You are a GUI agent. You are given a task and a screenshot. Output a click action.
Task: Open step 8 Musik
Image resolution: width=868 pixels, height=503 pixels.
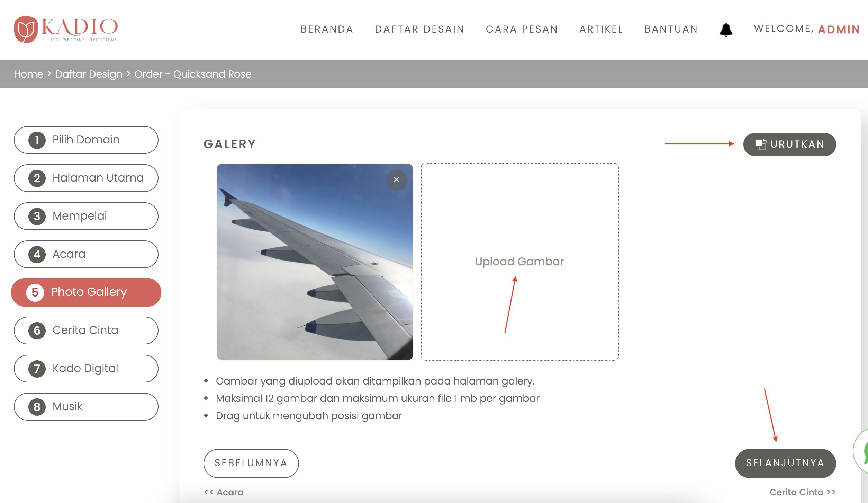tap(86, 407)
